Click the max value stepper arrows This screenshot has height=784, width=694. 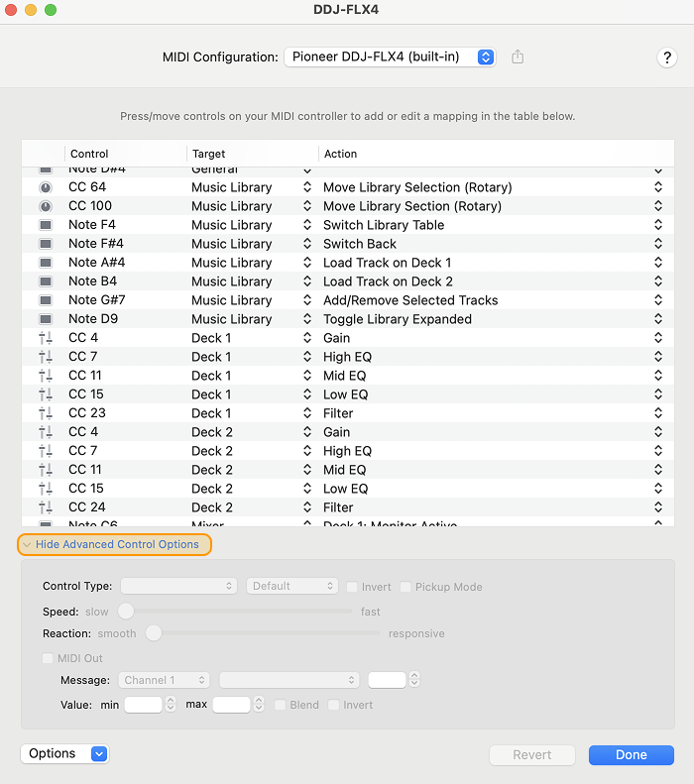(259, 705)
